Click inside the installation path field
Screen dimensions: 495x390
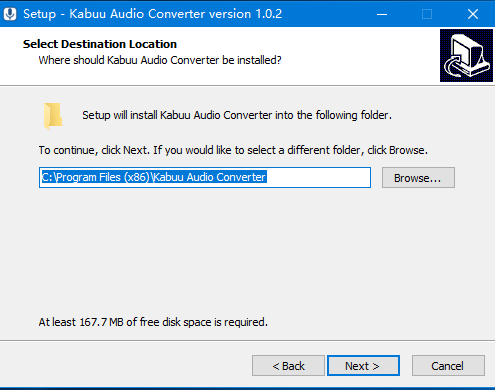pyautogui.click(x=205, y=177)
